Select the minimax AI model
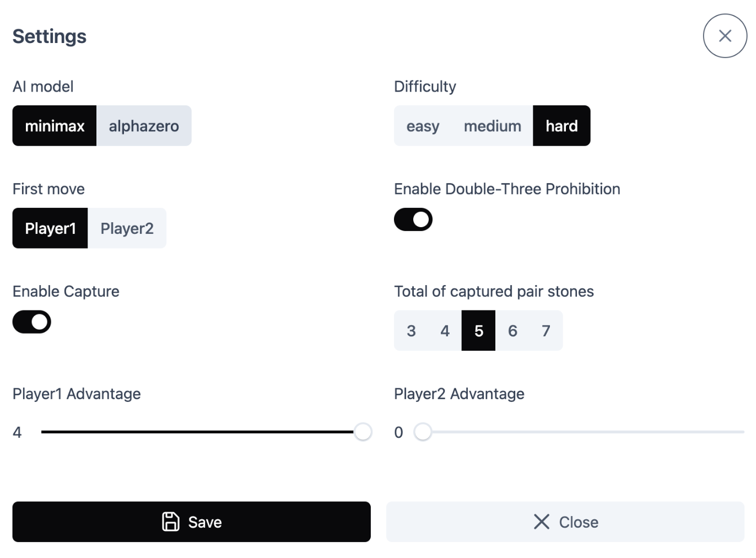The width and height of the screenshot is (756, 558). (x=55, y=126)
